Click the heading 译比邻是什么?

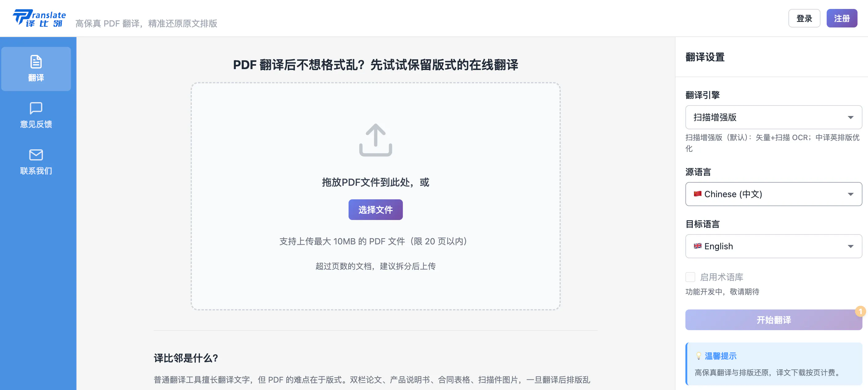[186, 358]
